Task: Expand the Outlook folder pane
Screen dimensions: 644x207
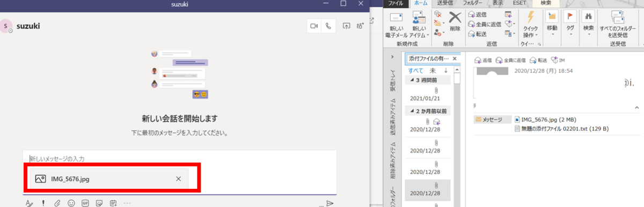Action: point(393,57)
